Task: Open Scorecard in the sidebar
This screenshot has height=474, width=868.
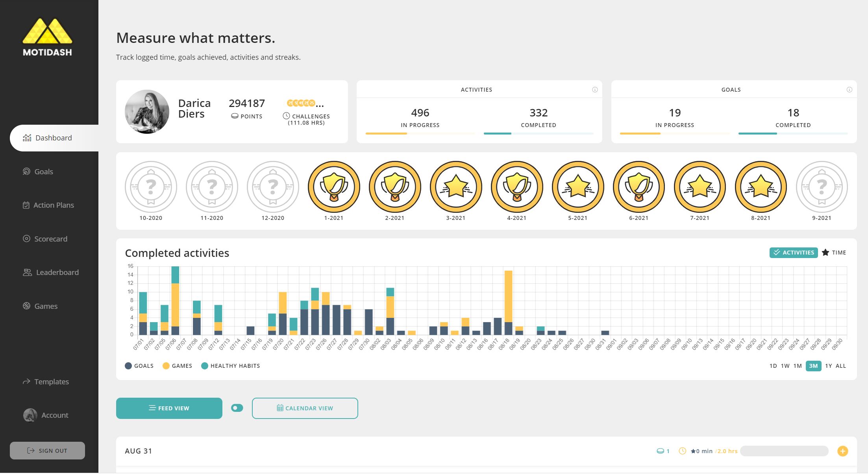Action: click(50, 239)
